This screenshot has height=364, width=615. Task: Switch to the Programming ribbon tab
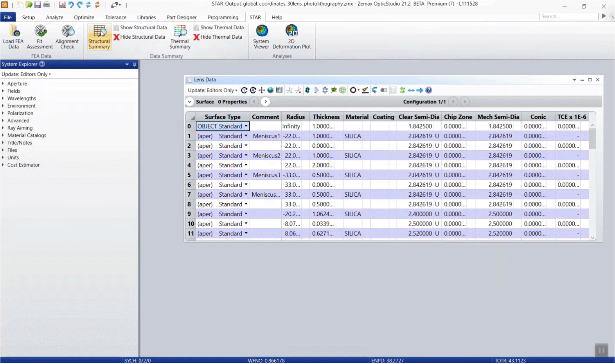point(223,17)
